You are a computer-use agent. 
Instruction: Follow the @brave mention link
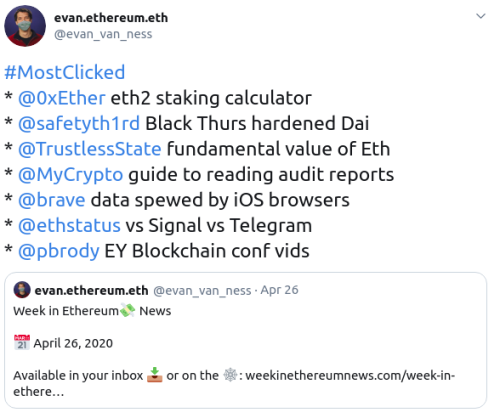[x=52, y=200]
